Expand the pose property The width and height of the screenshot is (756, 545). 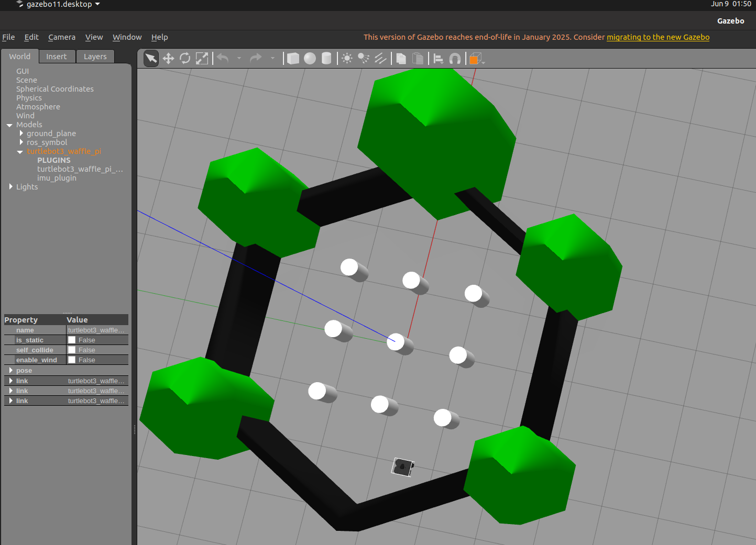(10, 370)
